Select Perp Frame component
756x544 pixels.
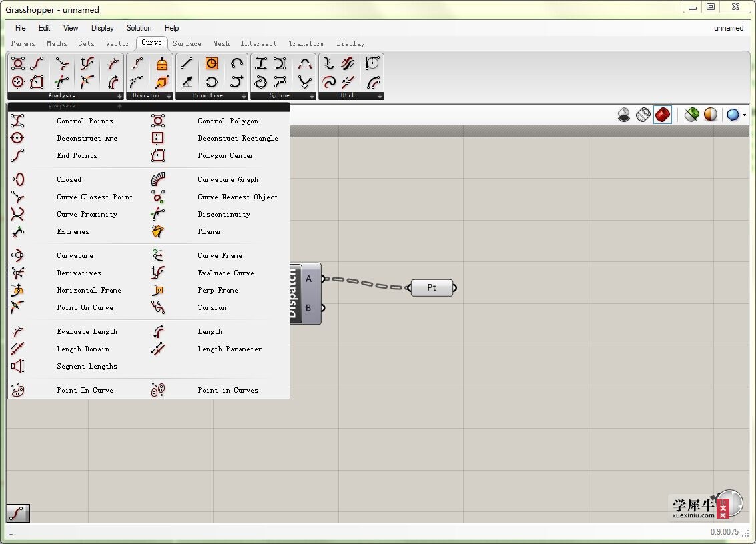220,291
